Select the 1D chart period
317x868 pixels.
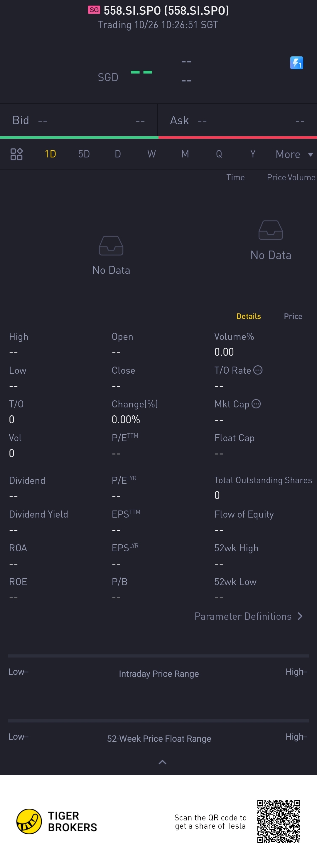tap(50, 154)
